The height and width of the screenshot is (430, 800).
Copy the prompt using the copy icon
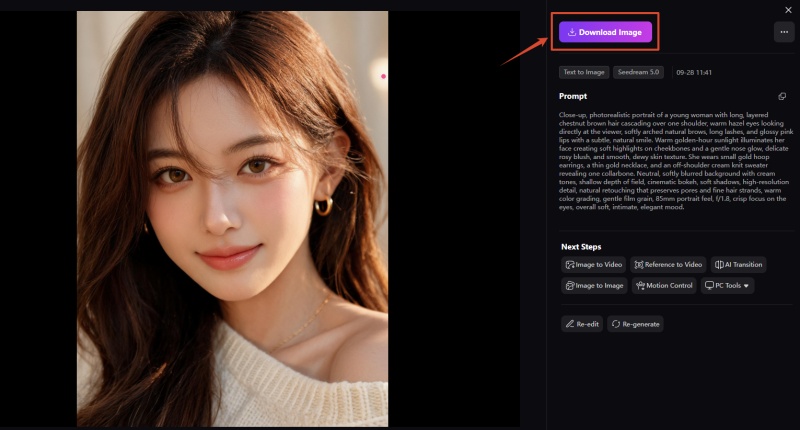click(782, 96)
